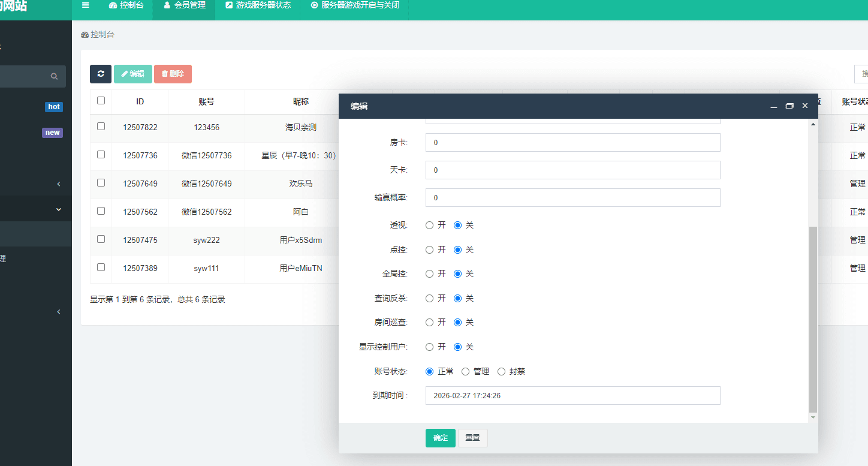Check the row checkbox for ID 12507822
868x466 pixels.
point(101,127)
